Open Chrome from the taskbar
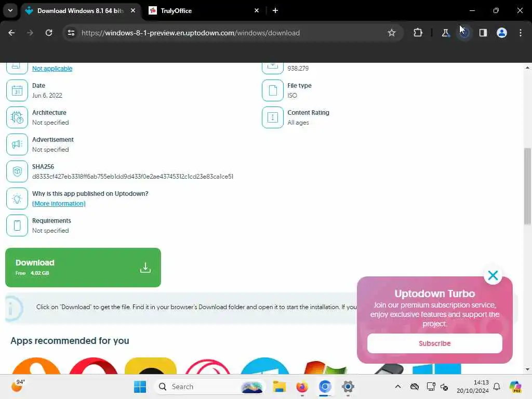The height and width of the screenshot is (399, 532). coord(325,387)
